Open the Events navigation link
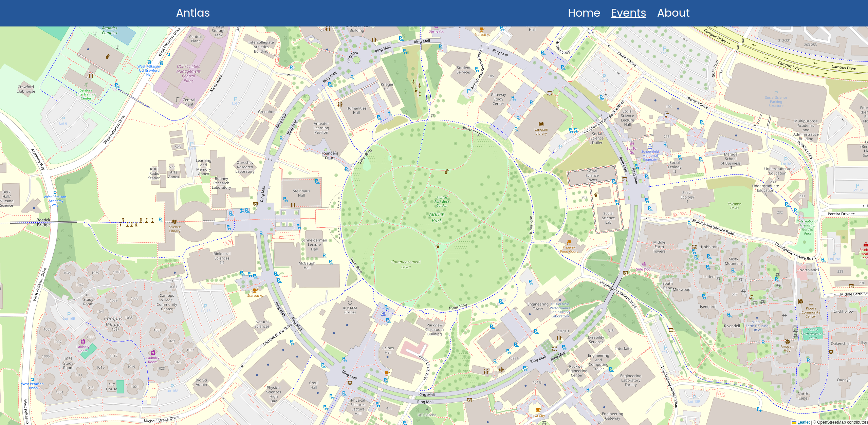The height and width of the screenshot is (425, 868). tap(628, 13)
